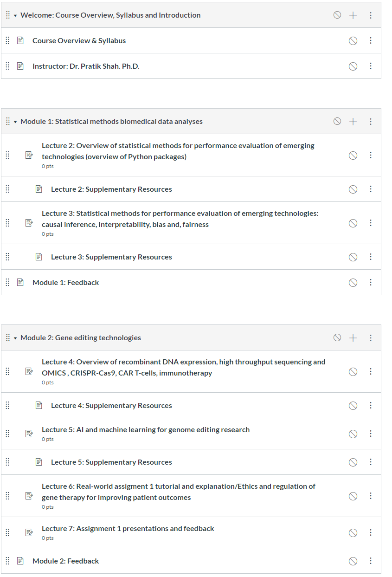Click assignment icon next to Lecture 7
This screenshot has height=577, width=392.
click(29, 532)
